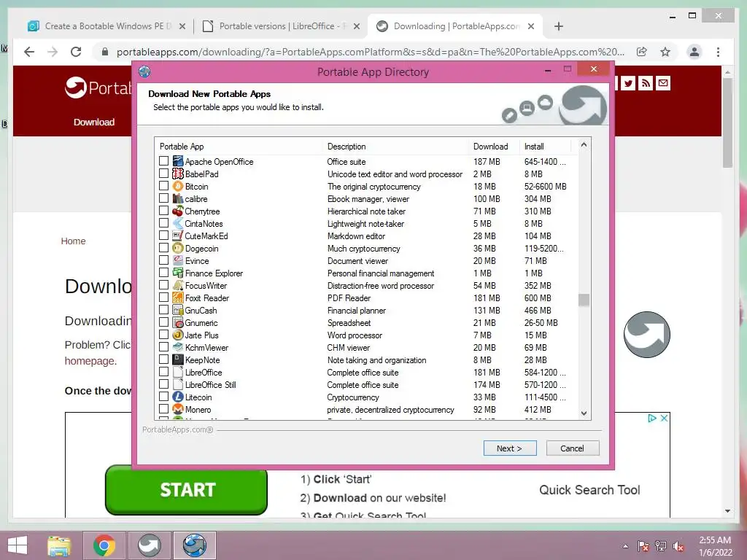The image size is (747, 560).
Task: Open the Windows Start menu
Action: pos(18,545)
